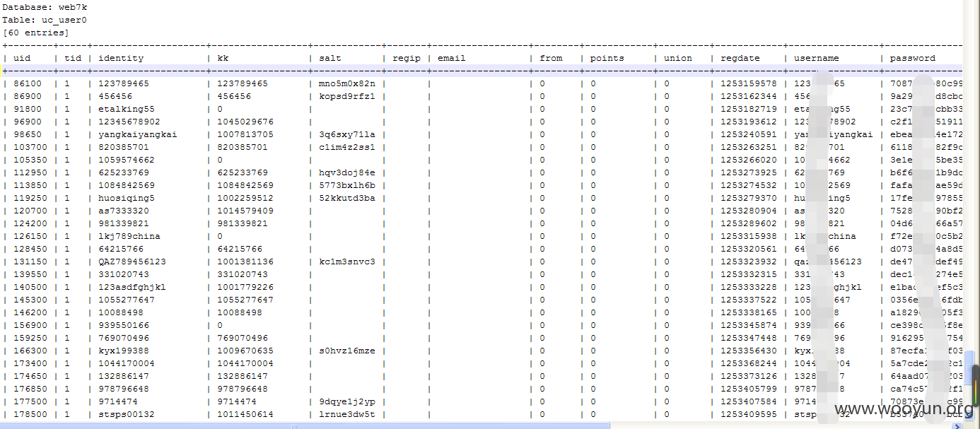The image size is (980, 429).
Task: Select kk value 1007813705
Action: tap(245, 134)
